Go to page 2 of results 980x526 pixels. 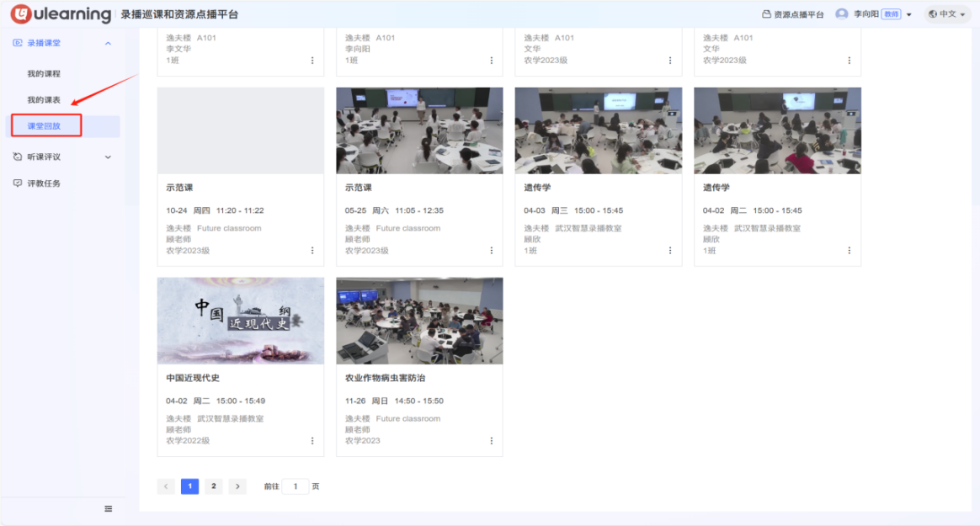[x=214, y=486]
